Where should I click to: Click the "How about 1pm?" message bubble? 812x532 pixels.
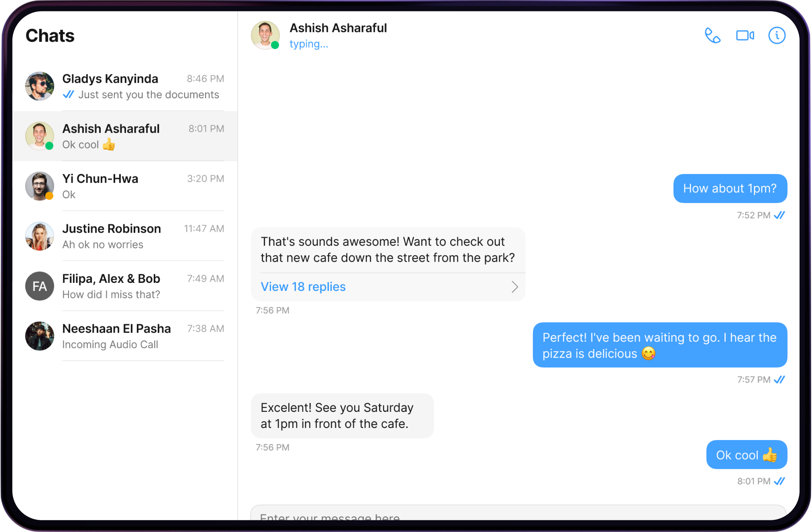click(x=730, y=189)
